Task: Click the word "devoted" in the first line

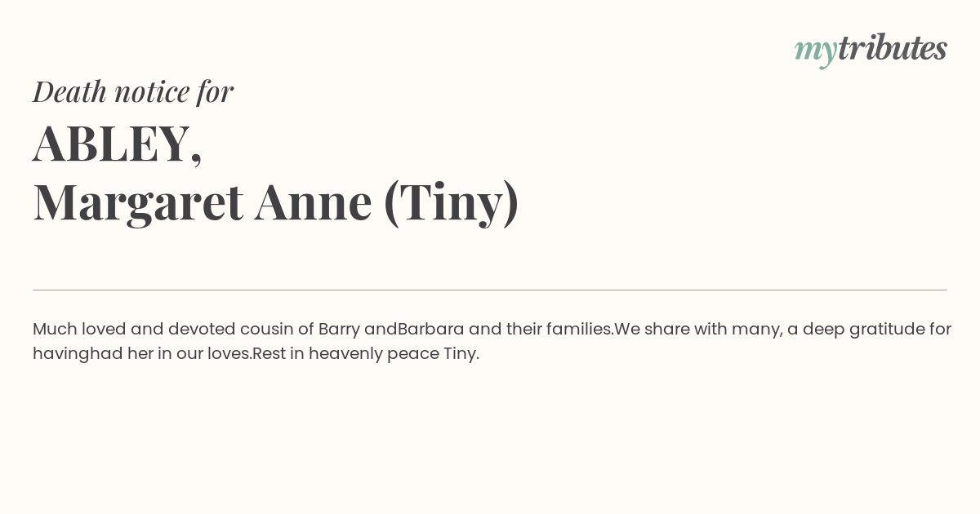Action: pyautogui.click(x=202, y=329)
